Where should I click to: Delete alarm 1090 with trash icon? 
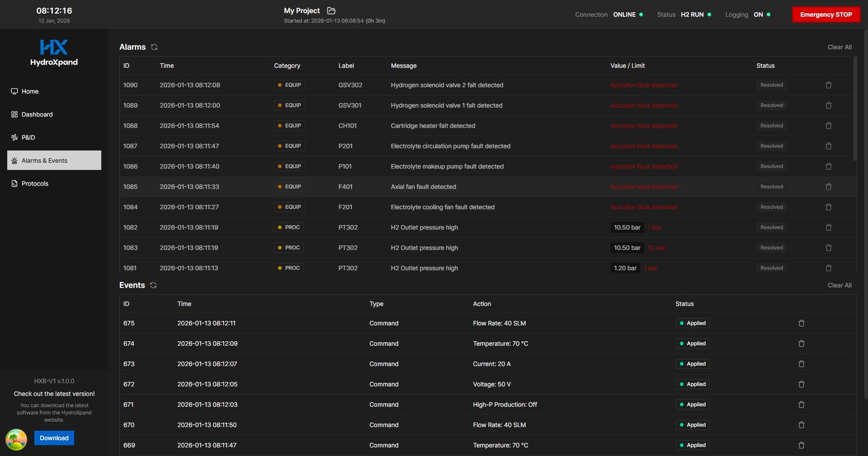[828, 85]
